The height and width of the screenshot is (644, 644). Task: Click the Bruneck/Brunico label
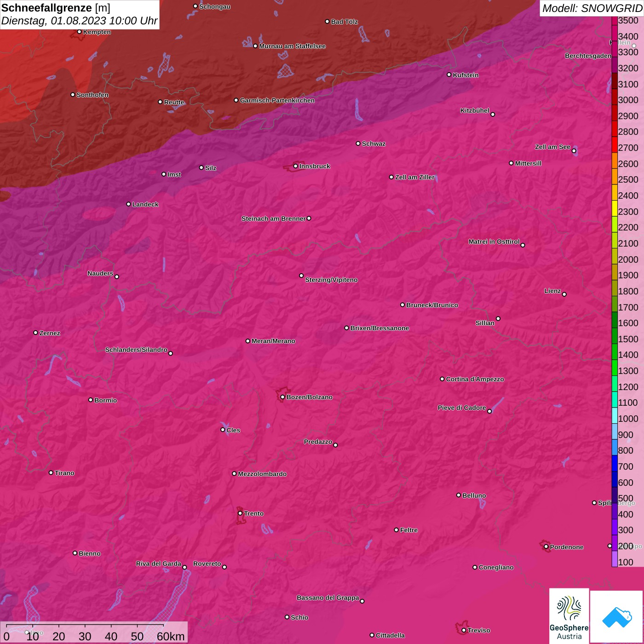click(x=432, y=305)
